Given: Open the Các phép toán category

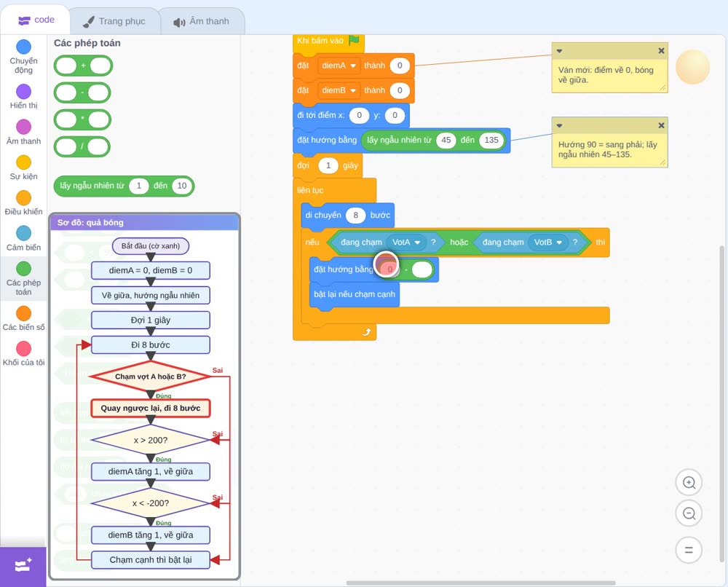Looking at the screenshot, I should [x=23, y=279].
